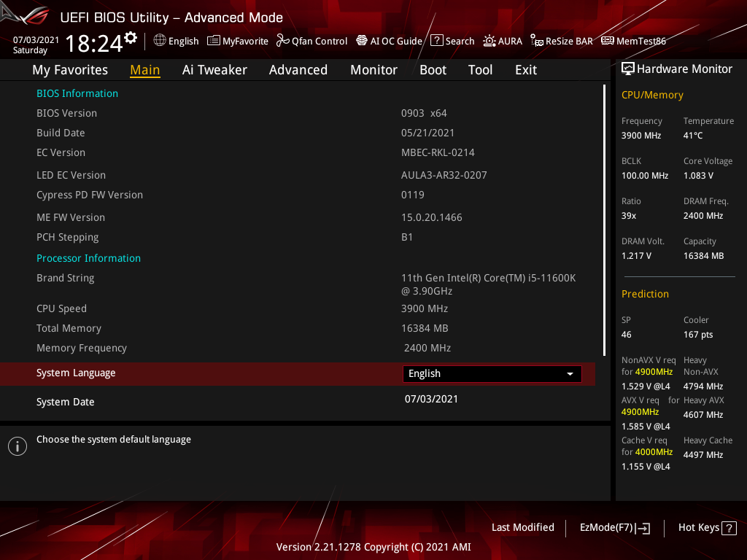
Task: Launch the AI OC Guide
Action: point(389,41)
